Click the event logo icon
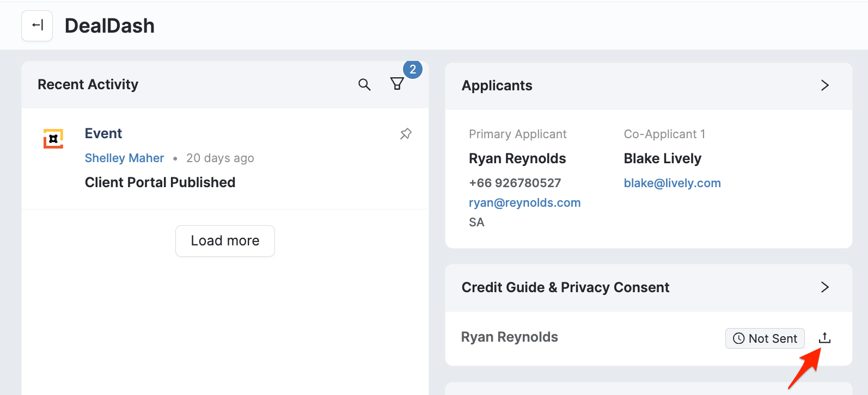The height and width of the screenshot is (395, 868). 53,139
